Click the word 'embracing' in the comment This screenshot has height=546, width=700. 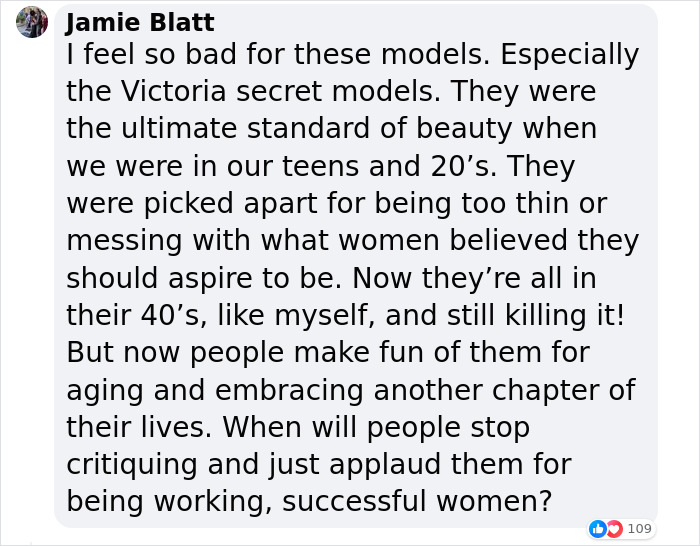click(x=289, y=391)
